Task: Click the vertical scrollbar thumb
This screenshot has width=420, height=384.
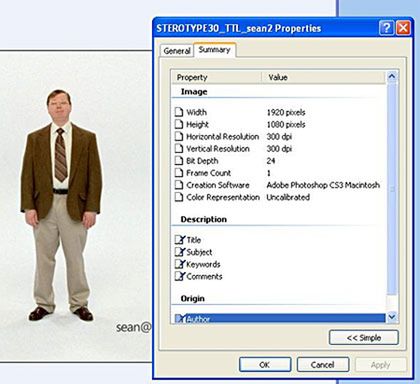Action: 392,189
